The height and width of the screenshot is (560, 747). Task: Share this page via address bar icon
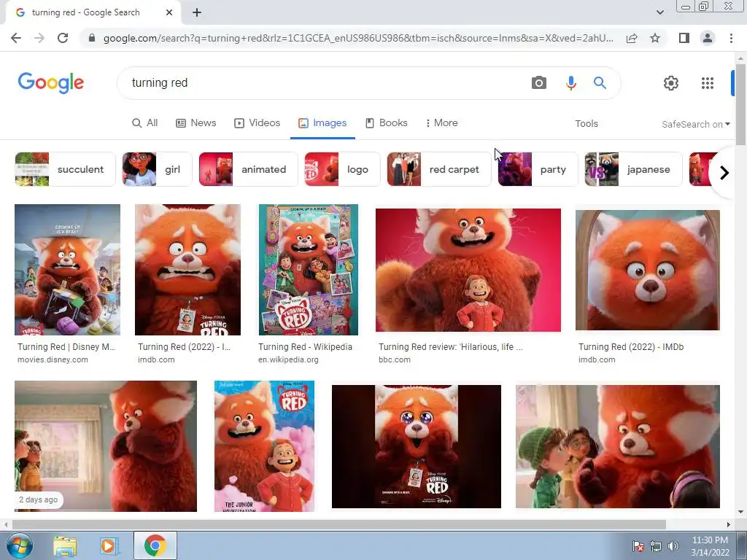coord(632,38)
